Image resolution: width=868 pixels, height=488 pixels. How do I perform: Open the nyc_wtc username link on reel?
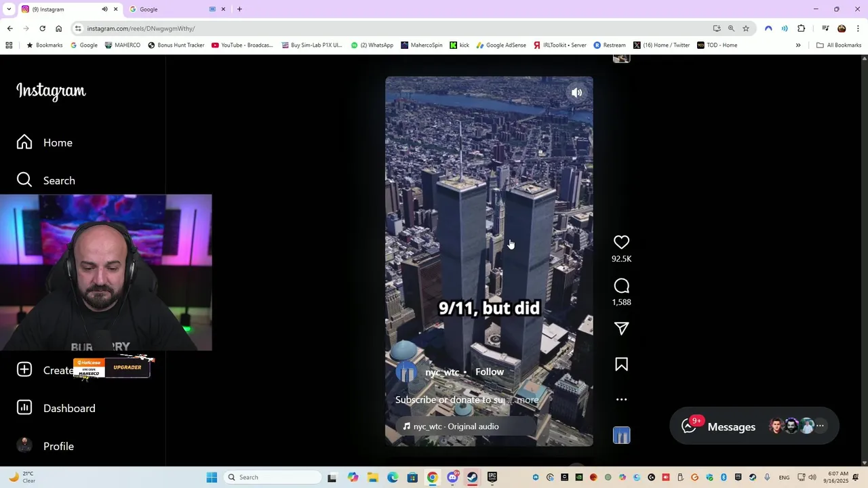coord(442,372)
